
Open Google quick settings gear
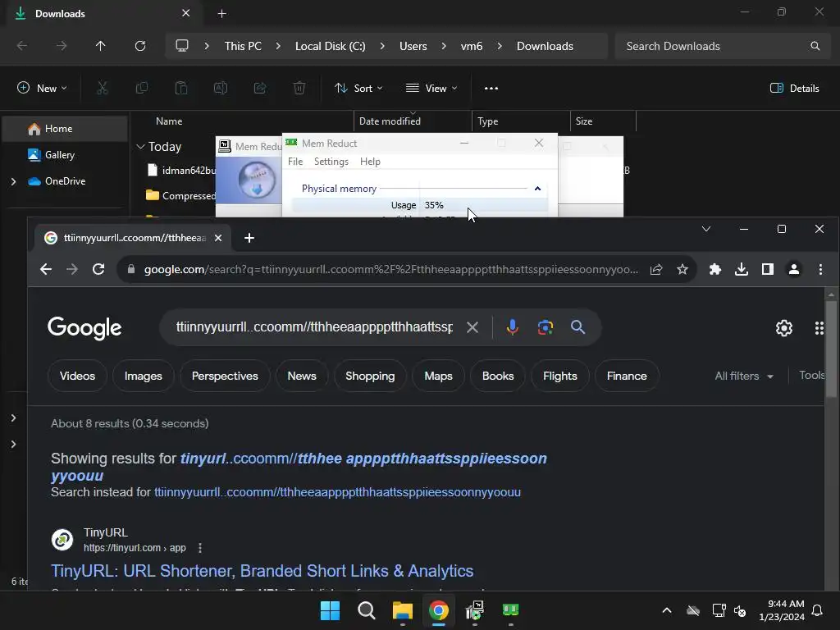pos(783,328)
